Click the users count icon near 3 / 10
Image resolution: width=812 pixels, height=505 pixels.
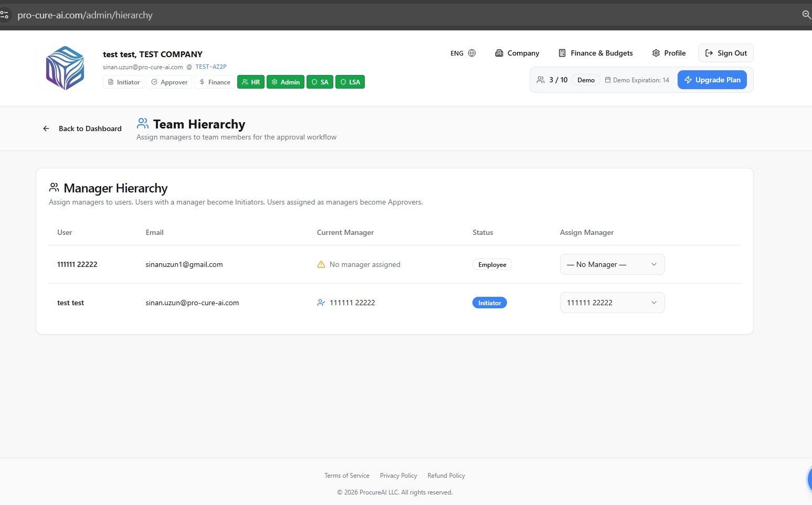coord(541,80)
